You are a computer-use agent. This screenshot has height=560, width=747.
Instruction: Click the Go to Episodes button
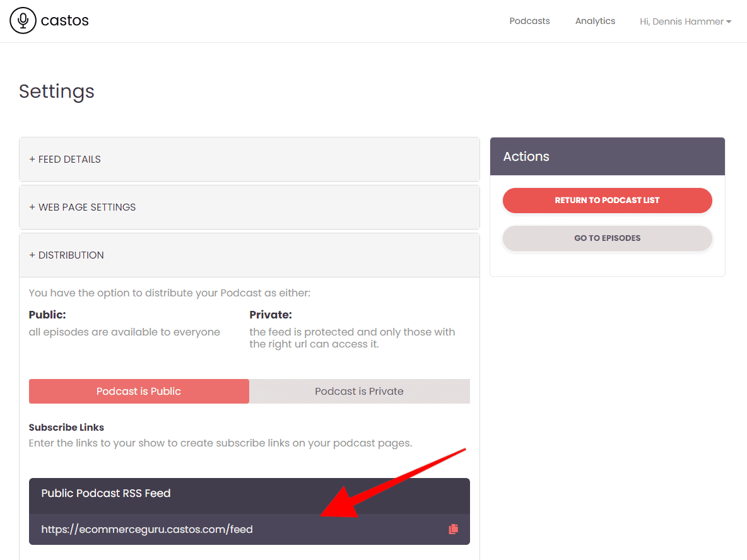point(607,238)
